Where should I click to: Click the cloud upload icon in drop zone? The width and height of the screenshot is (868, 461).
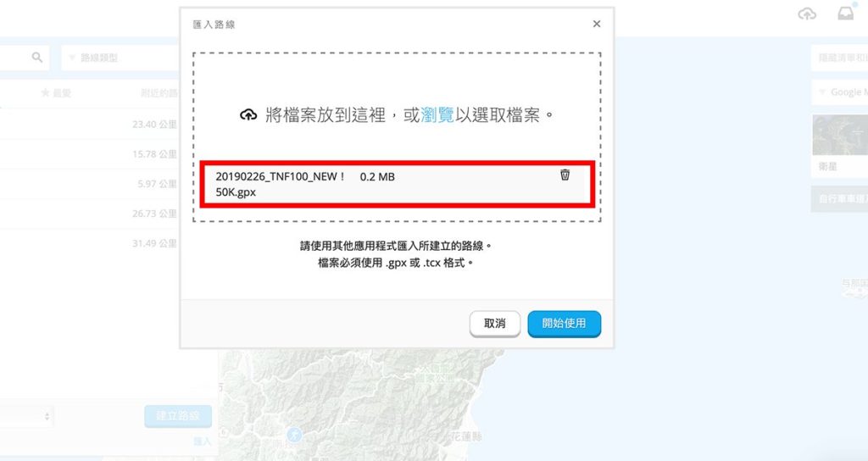[248, 114]
